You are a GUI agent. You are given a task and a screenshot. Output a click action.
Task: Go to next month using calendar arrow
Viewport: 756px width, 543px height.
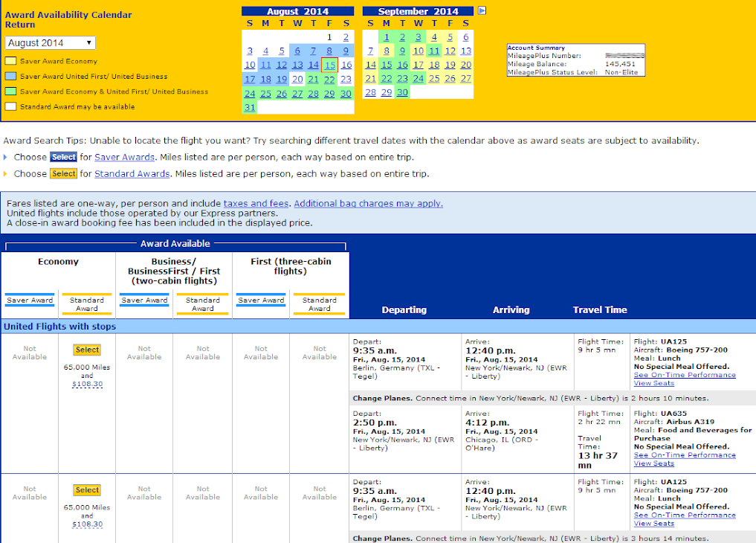pyautogui.click(x=482, y=10)
